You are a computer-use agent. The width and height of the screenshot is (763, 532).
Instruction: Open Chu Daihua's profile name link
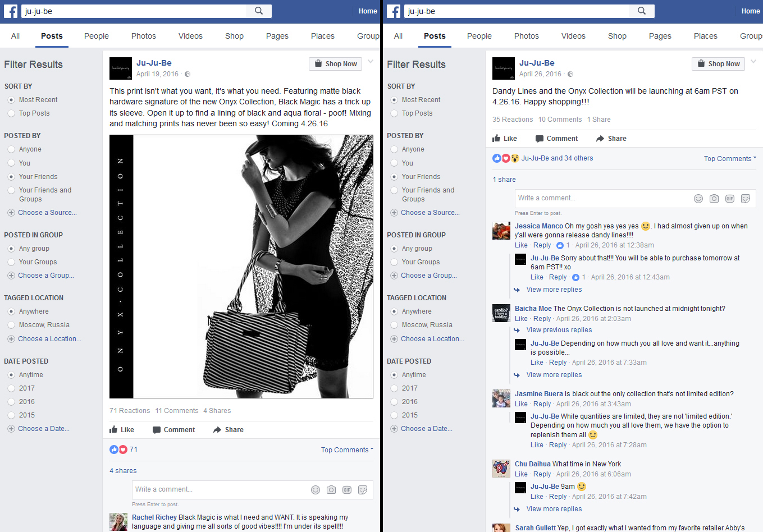point(533,464)
